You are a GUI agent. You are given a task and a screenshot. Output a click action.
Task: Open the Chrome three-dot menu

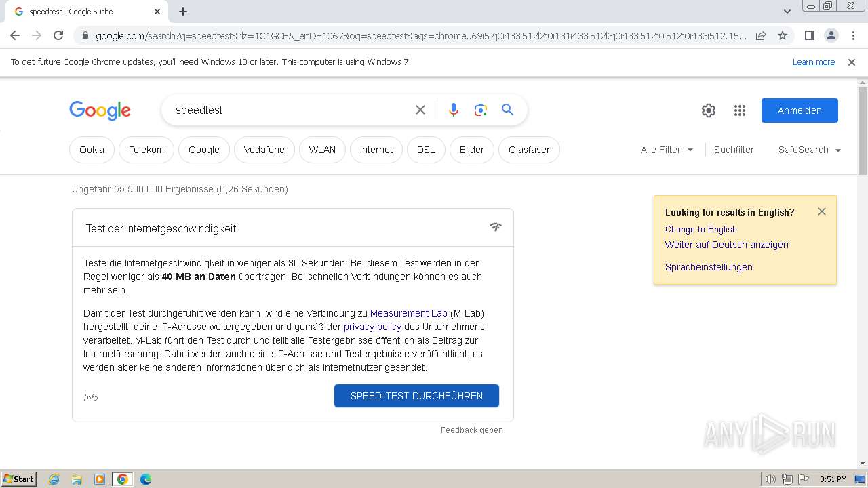pyautogui.click(x=853, y=35)
